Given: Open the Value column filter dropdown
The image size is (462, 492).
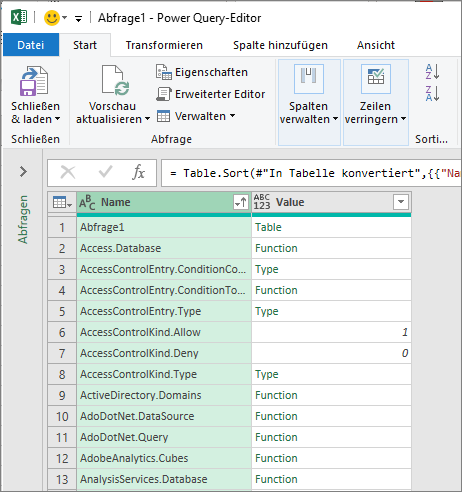Looking at the screenshot, I should (x=401, y=202).
